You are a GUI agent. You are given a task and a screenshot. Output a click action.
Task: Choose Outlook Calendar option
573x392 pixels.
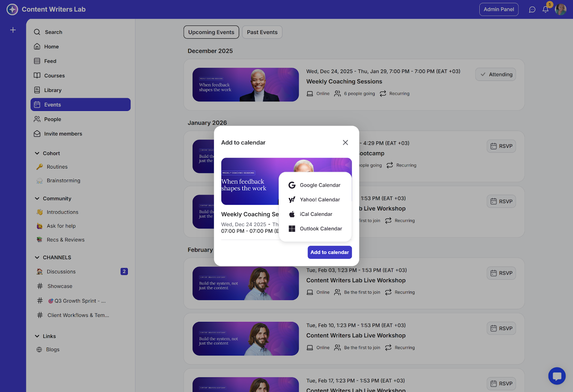click(x=315, y=229)
